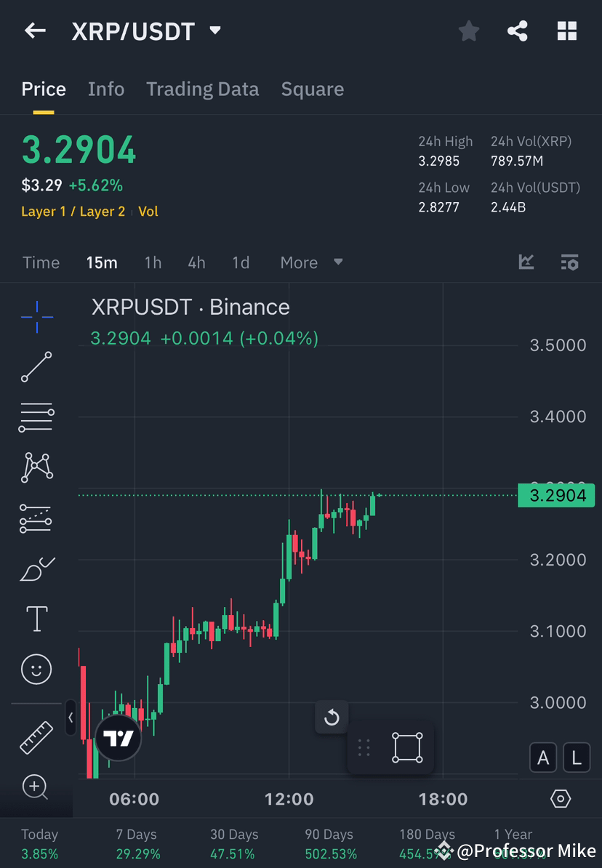Toggle log scale with the L button

click(576, 758)
